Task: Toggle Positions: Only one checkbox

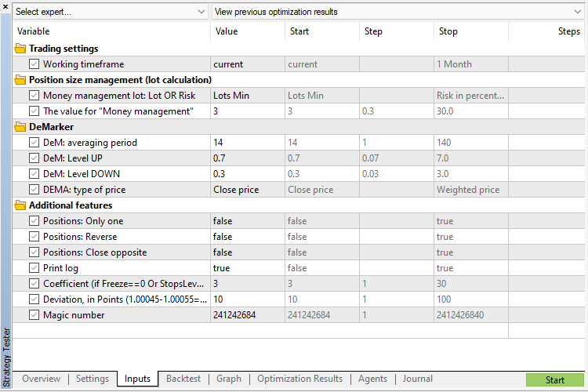Action: click(34, 221)
